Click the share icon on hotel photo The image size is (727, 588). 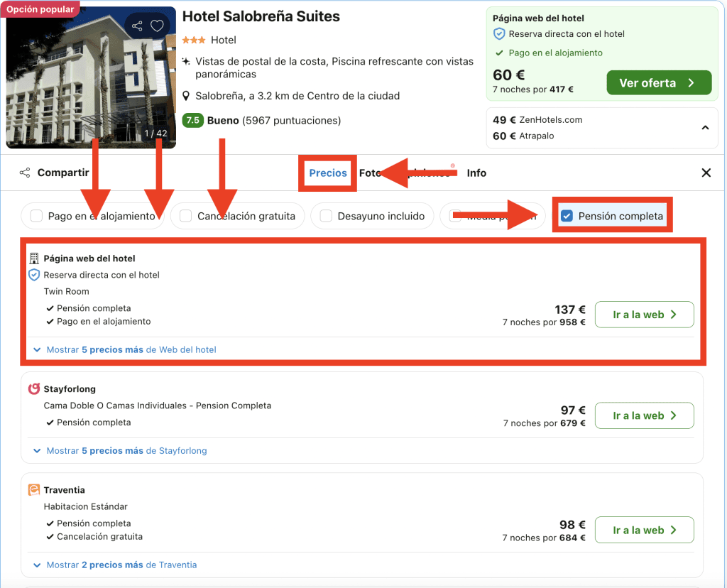pyautogui.click(x=138, y=26)
